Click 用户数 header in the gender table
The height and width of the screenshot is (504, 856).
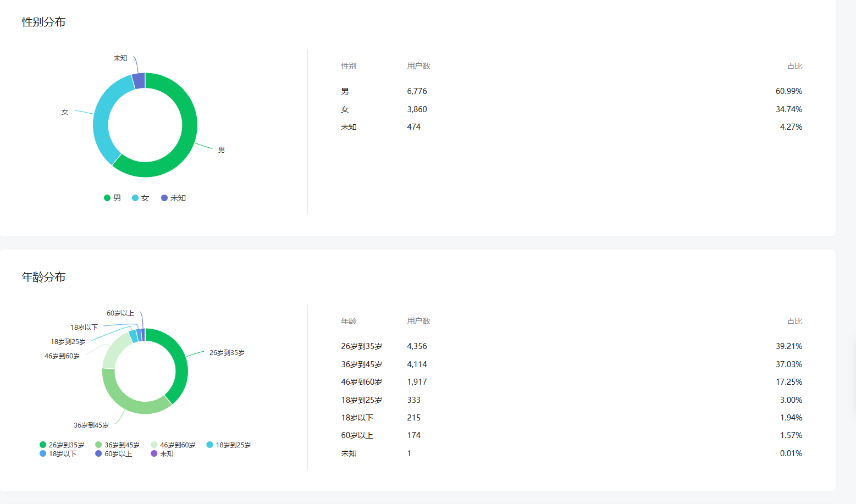click(418, 66)
